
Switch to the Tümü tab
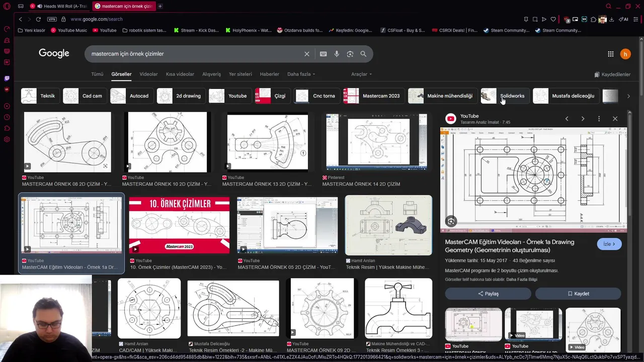click(x=97, y=74)
